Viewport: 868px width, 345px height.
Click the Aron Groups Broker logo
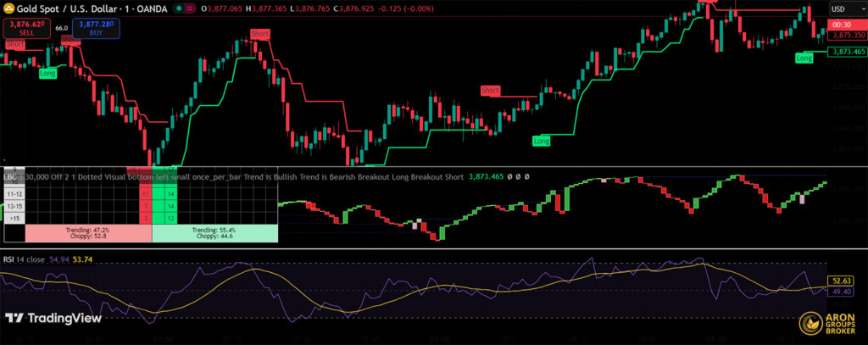(x=829, y=323)
